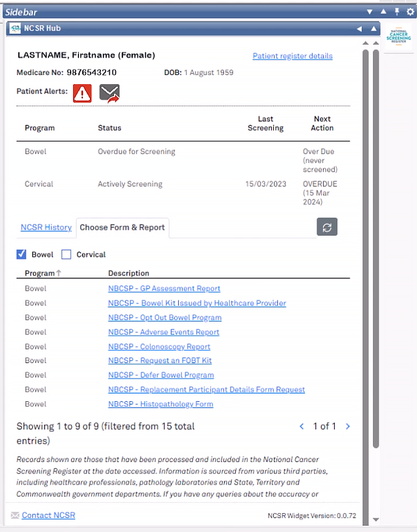Open NBCSP - Defer Bowel Program form
This screenshot has height=532, width=417.
click(x=161, y=375)
